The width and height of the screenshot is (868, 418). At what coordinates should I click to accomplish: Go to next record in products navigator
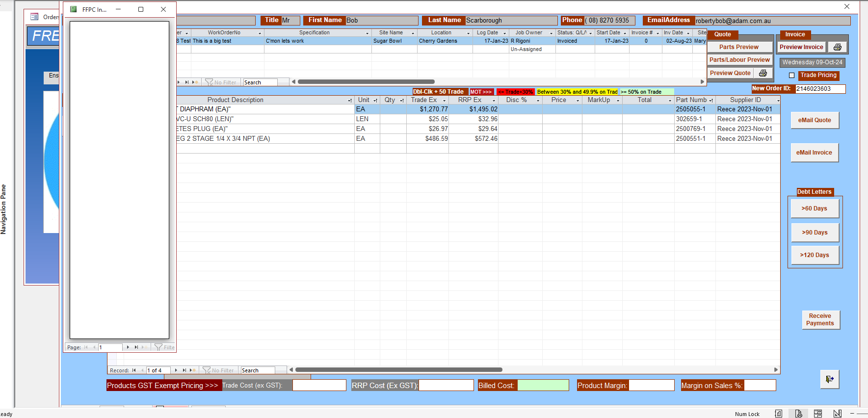click(176, 370)
